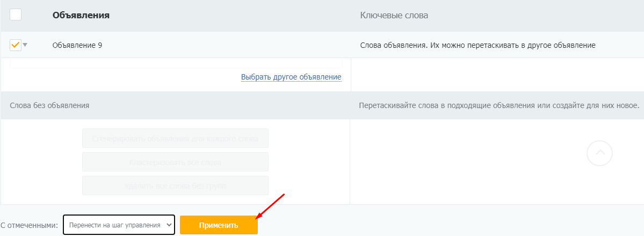Screen dimensions: 644x236
Task: Click the orange Применить button
Action: pos(219,225)
